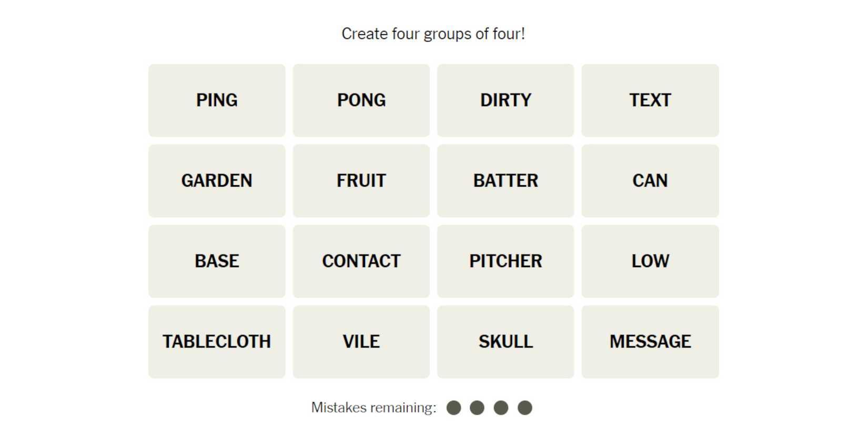Select the BASE word tile
Screen dimensions: 868x434
[217, 261]
